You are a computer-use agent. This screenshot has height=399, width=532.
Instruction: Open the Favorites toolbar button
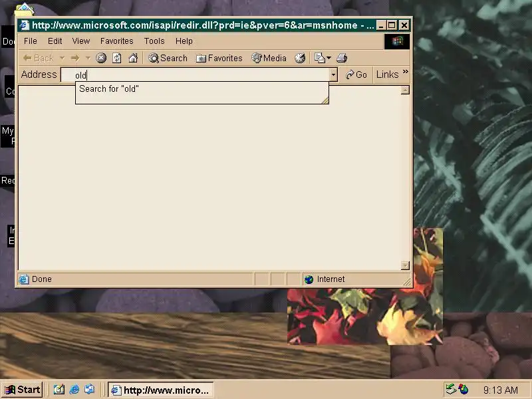pyautogui.click(x=219, y=58)
